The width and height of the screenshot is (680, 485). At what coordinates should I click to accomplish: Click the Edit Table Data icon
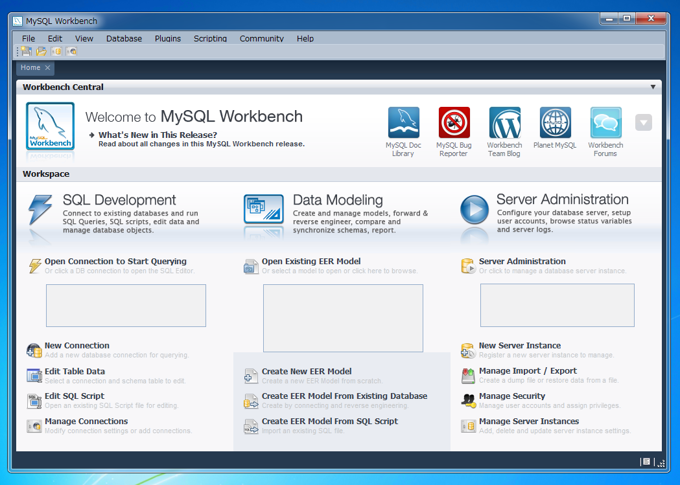(34, 376)
